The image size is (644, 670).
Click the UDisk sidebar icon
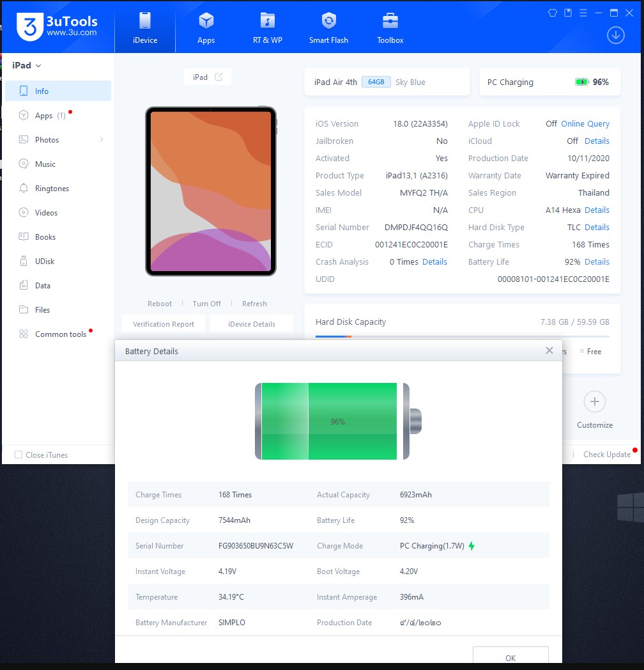(x=24, y=261)
